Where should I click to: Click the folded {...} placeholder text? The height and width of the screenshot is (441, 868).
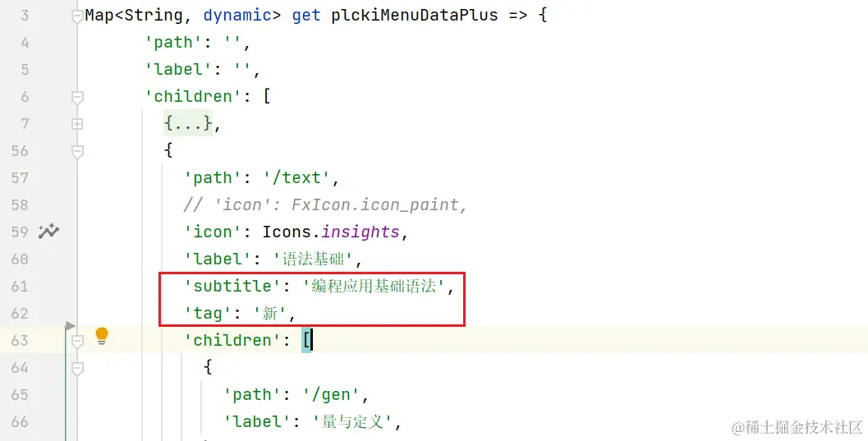coord(187,124)
